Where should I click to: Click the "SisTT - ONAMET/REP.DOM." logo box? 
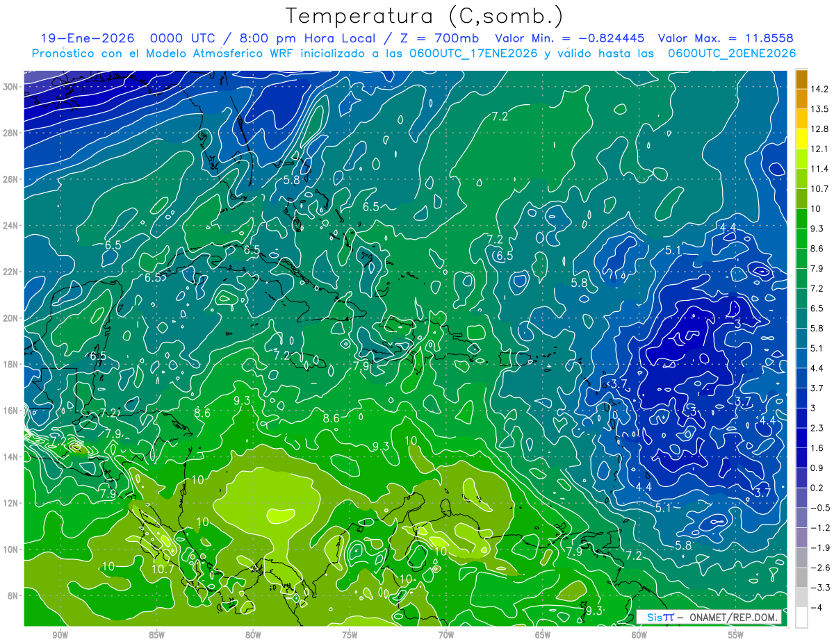point(710,617)
